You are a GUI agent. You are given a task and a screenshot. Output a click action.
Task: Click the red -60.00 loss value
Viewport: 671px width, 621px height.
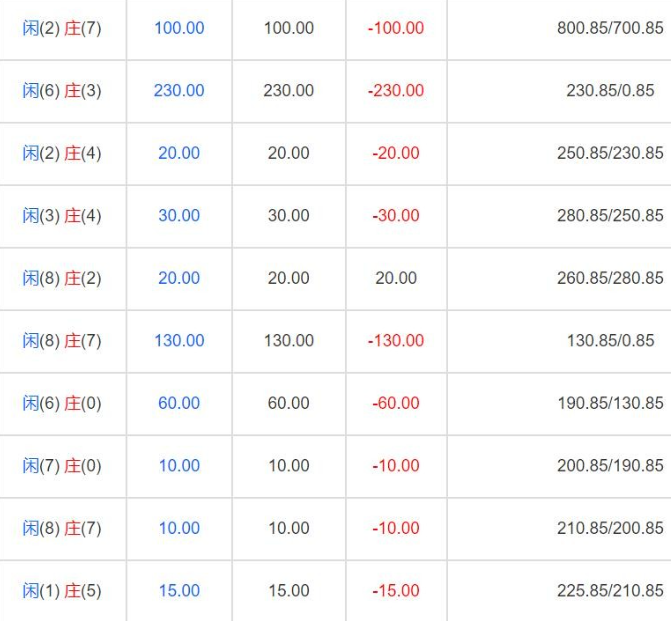tap(396, 403)
